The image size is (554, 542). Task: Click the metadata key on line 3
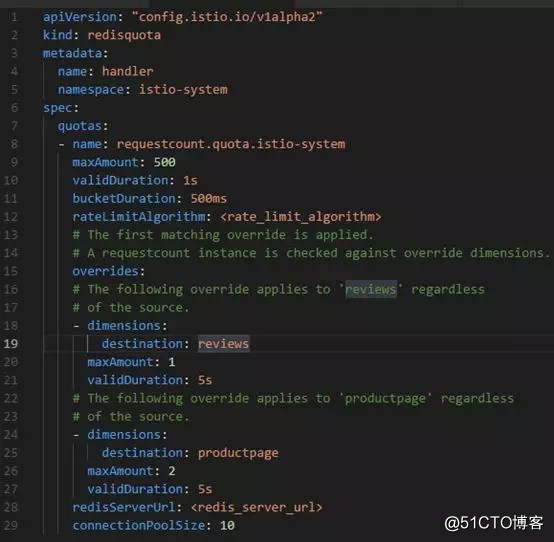coord(72,53)
